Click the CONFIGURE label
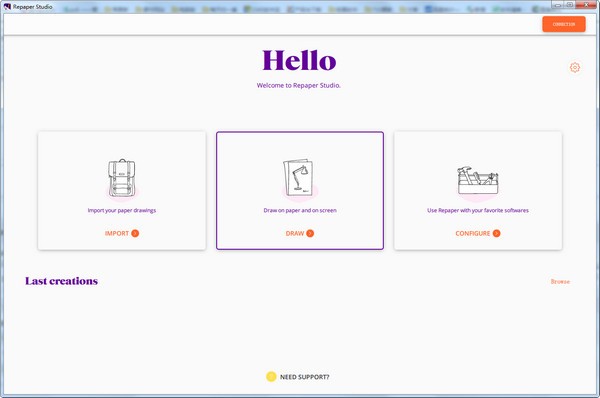Image resolution: width=600 pixels, height=398 pixels. 473,233
